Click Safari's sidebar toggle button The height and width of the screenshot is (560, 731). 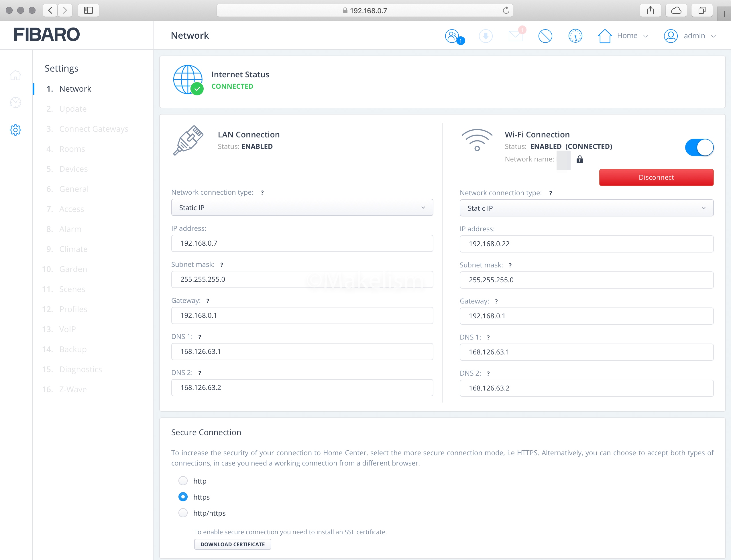pos(89,10)
